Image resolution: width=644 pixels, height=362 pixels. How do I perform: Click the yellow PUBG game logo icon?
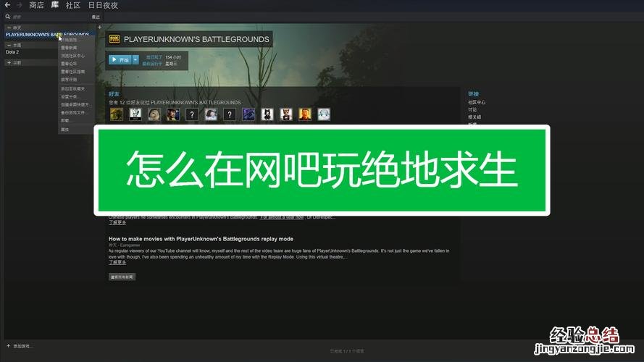(114, 39)
